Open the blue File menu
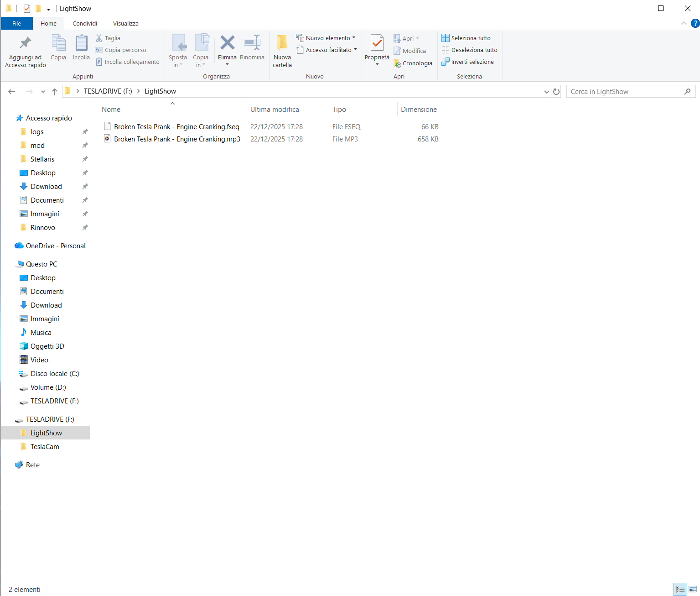Image resolution: width=700 pixels, height=596 pixels. tap(16, 23)
